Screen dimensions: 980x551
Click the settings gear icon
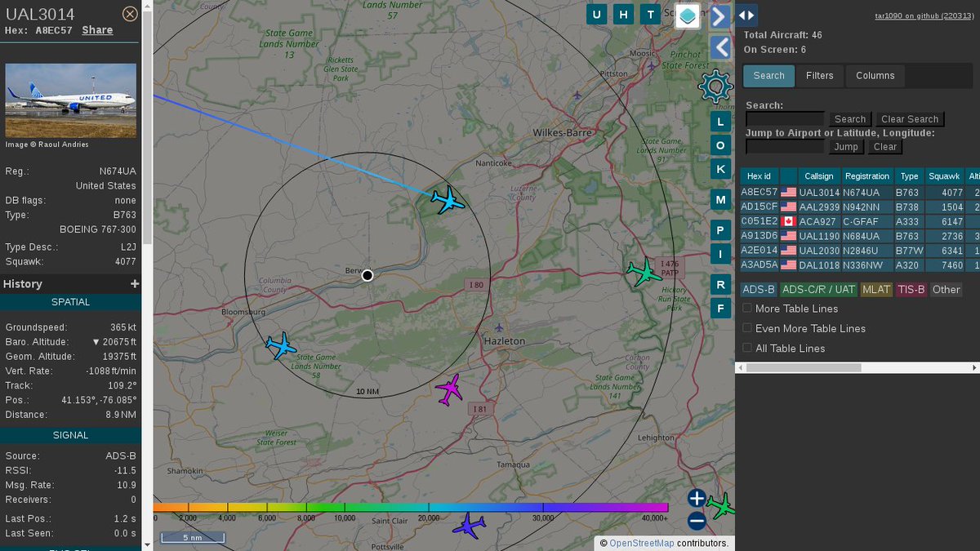click(x=716, y=86)
